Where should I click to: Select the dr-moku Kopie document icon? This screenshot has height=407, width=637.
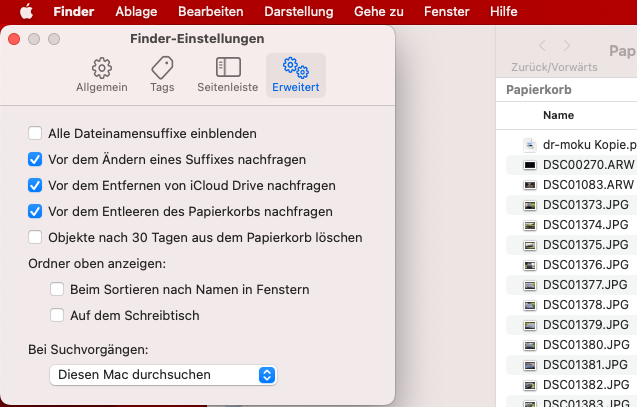click(x=530, y=145)
